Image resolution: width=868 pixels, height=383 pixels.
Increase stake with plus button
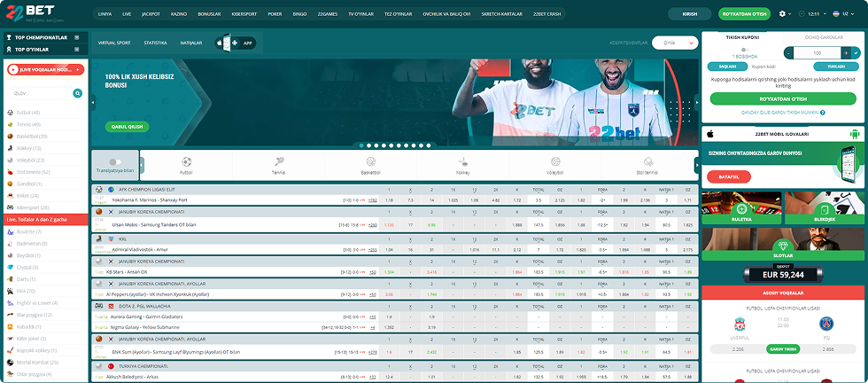[846, 53]
